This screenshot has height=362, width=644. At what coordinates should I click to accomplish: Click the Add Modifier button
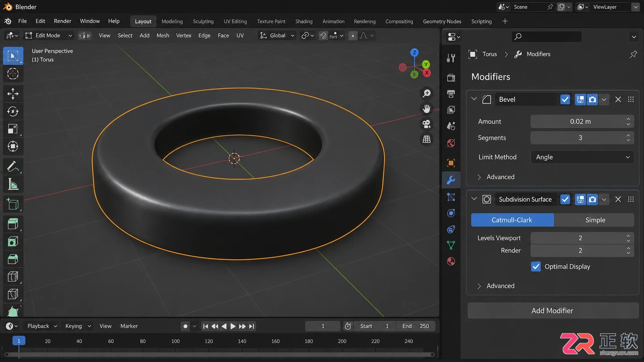[x=553, y=311]
